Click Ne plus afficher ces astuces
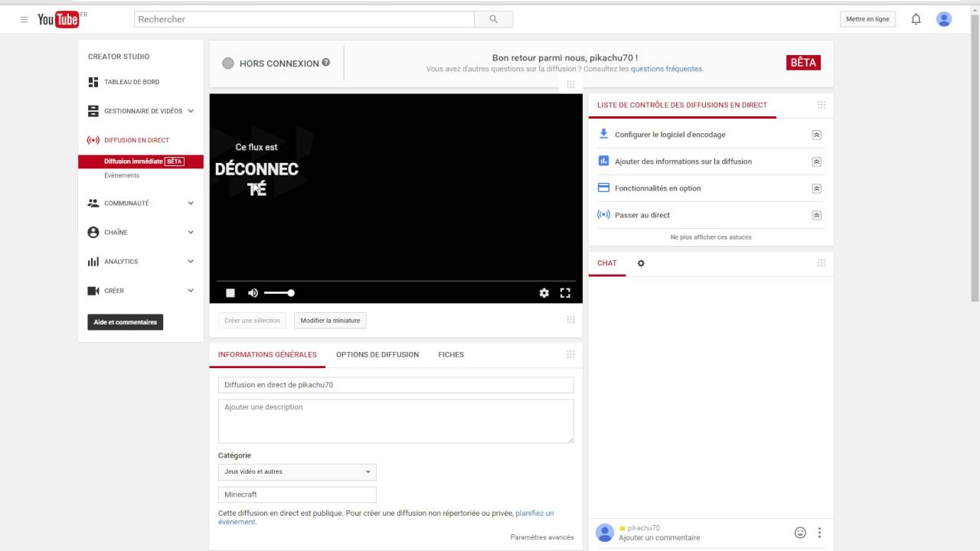This screenshot has width=980, height=551. pos(710,237)
